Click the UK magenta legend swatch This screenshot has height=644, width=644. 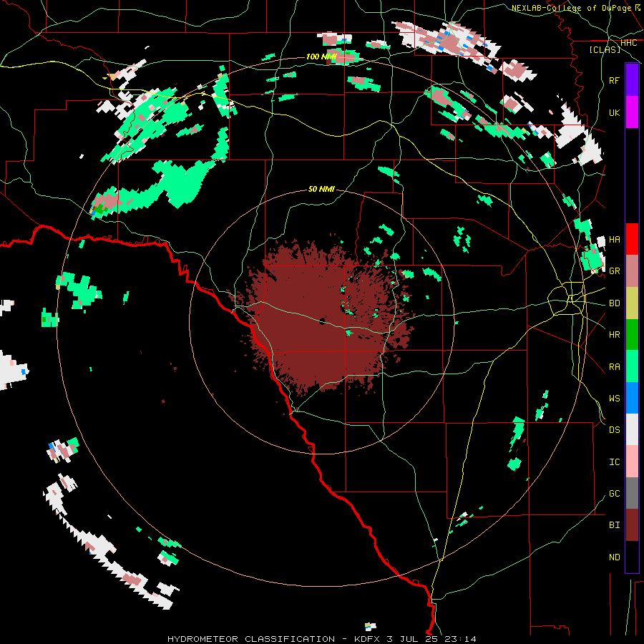632,112
